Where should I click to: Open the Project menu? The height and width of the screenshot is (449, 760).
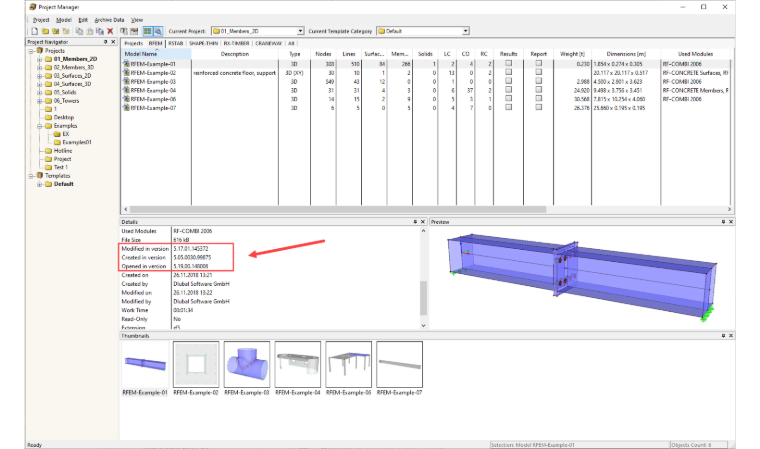pyautogui.click(x=41, y=20)
